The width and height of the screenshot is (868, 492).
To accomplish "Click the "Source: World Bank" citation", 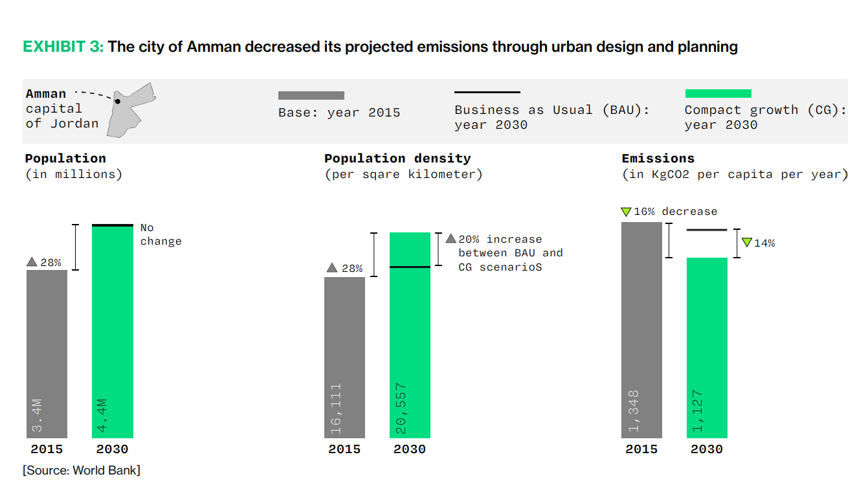I will point(82,471).
